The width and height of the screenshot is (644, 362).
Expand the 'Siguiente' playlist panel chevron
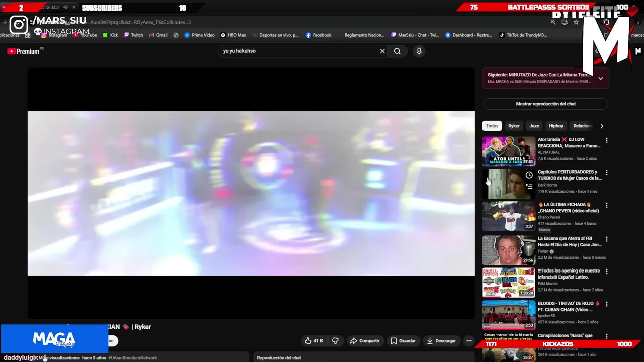tap(601, 78)
